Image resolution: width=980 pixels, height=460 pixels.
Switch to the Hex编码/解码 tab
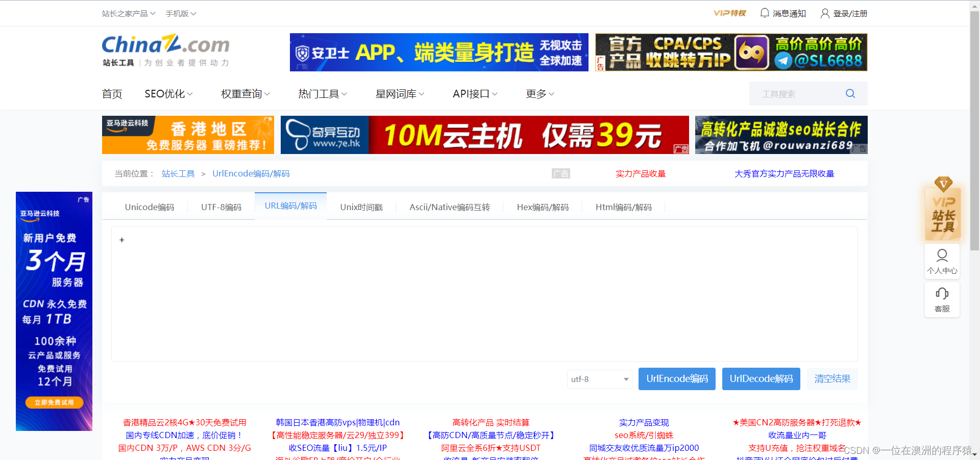(x=543, y=207)
